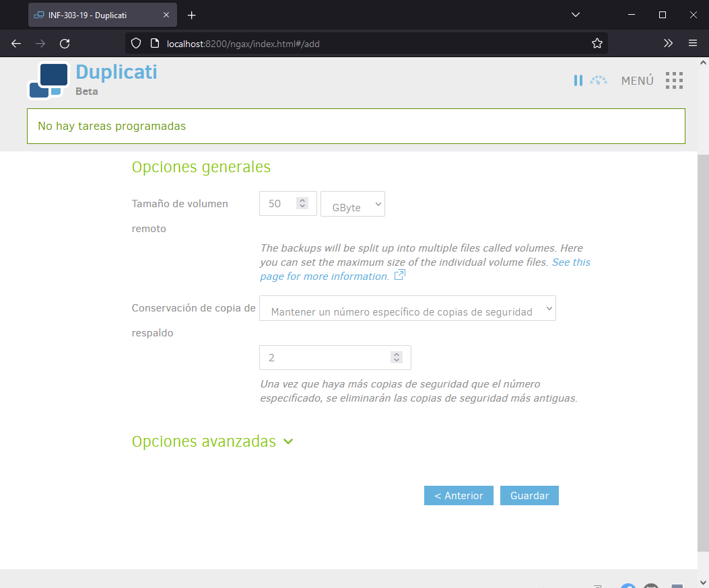Pause Duplicati with the pause icon
Screen dimensions: 709x588
(x=578, y=81)
